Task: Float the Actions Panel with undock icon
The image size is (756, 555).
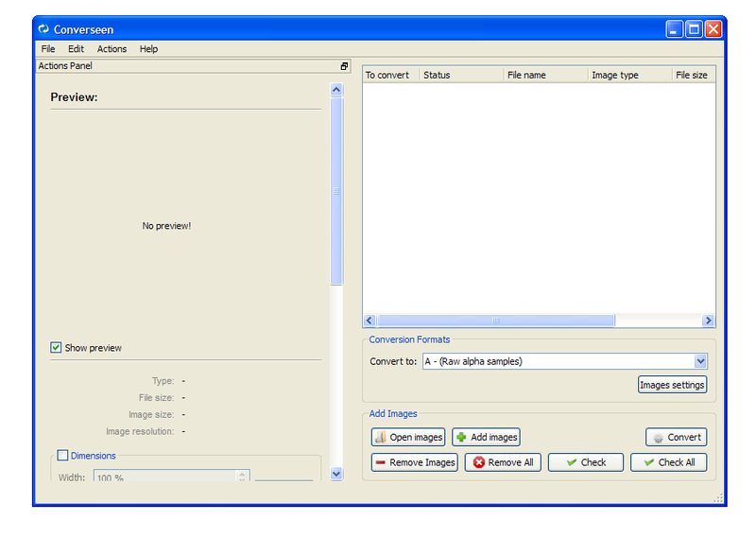Action: (344, 66)
